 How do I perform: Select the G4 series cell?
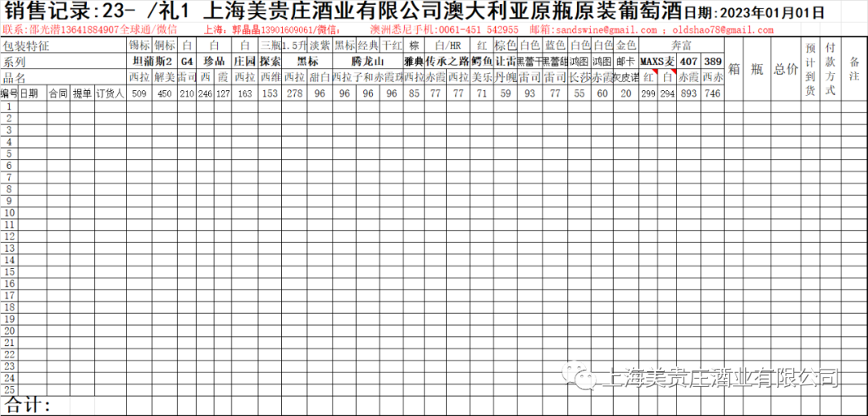pyautogui.click(x=187, y=61)
